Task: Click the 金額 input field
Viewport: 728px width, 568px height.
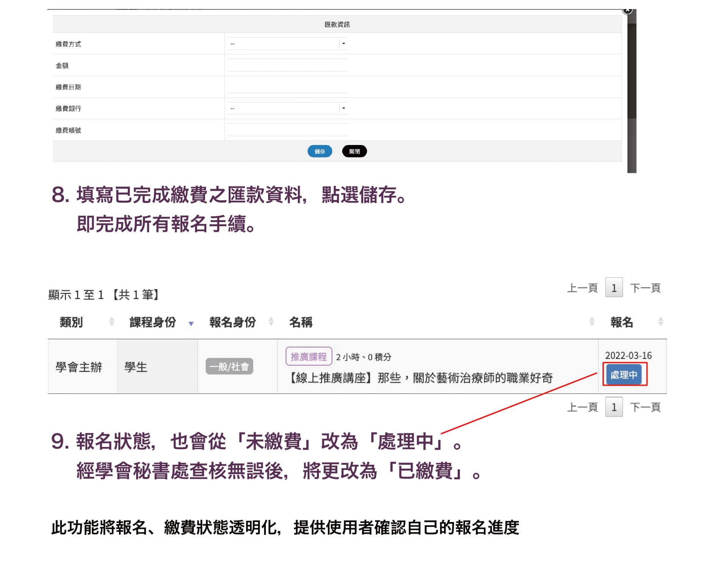Action: point(288,65)
